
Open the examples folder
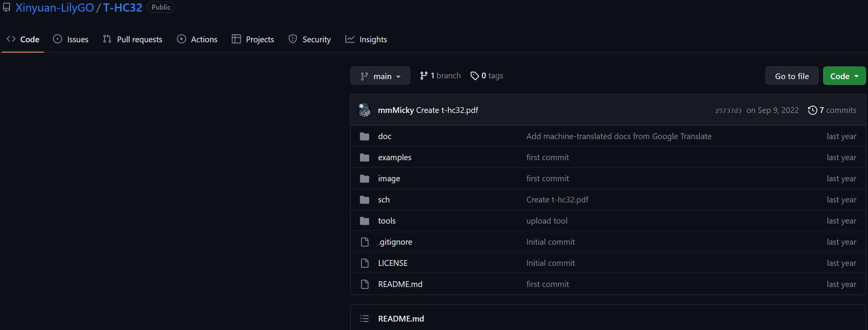tap(394, 158)
